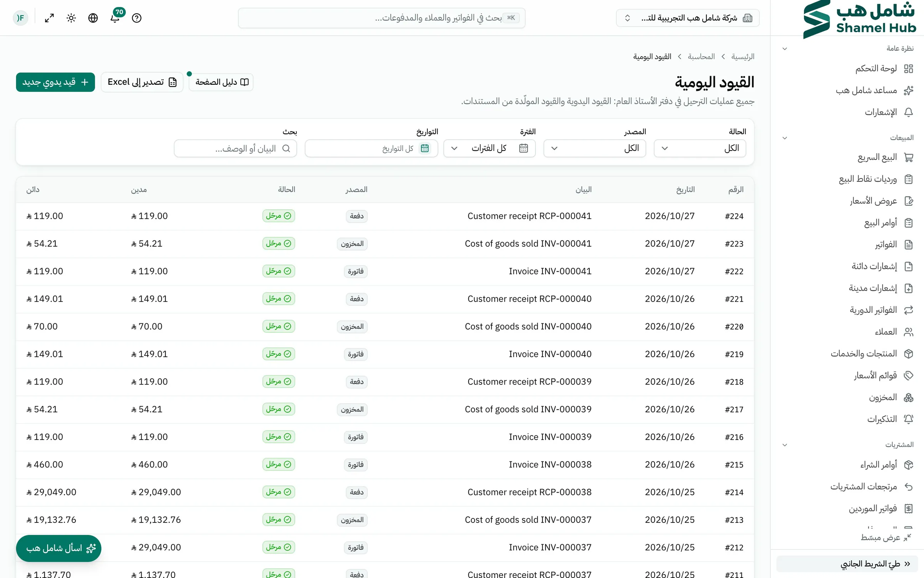Open the company switcher dropdown
The height and width of the screenshot is (578, 924).
[688, 18]
